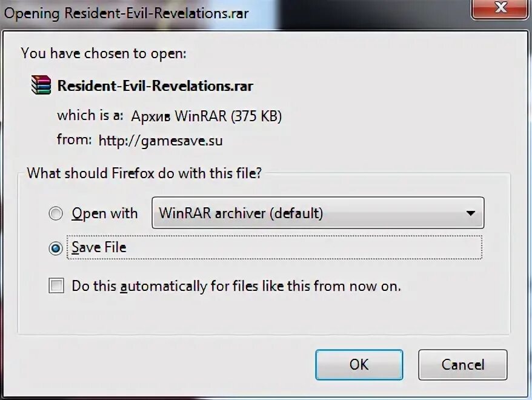This screenshot has height=400, width=532.
Task: Click the 'from:' label
Action: point(75,139)
